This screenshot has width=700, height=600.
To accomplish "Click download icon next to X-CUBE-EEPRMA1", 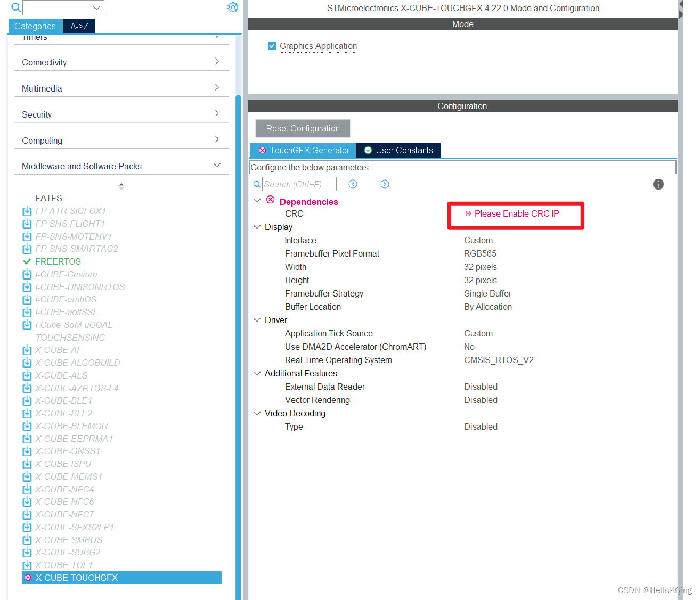I will coord(27,439).
